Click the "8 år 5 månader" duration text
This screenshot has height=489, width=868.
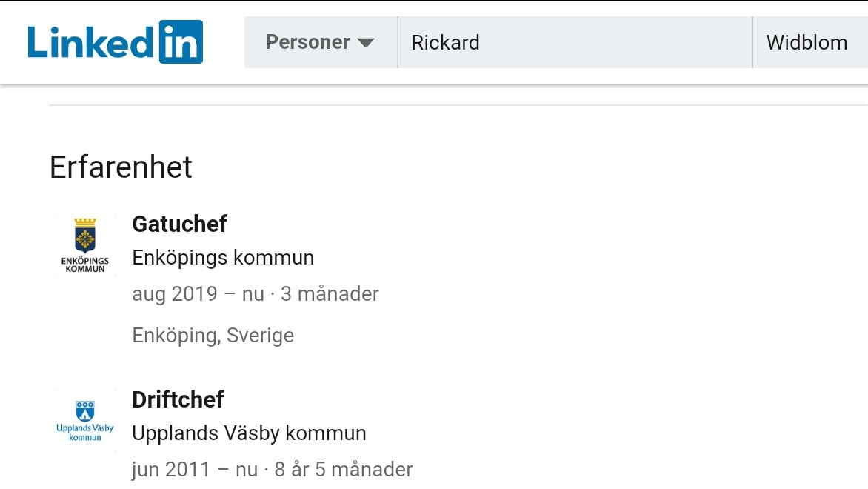click(x=344, y=470)
